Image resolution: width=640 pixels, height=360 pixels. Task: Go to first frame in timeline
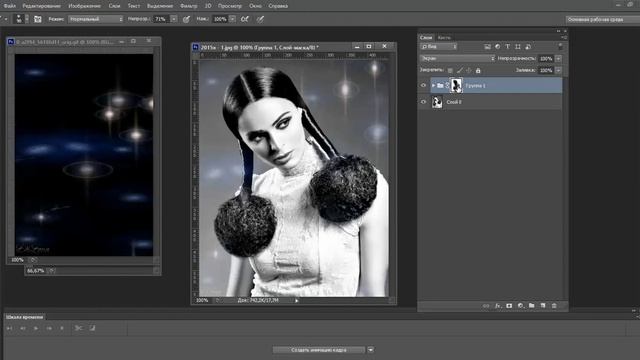10,328
